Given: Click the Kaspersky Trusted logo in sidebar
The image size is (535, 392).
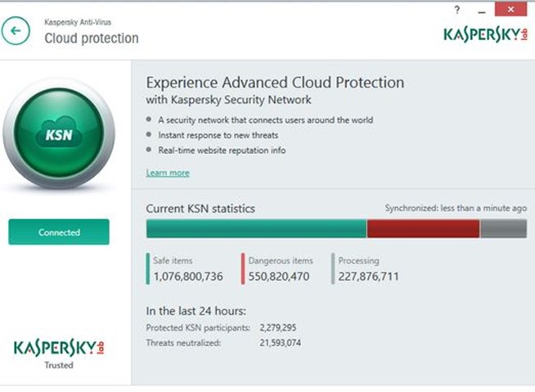Looking at the screenshot, I should 59,354.
